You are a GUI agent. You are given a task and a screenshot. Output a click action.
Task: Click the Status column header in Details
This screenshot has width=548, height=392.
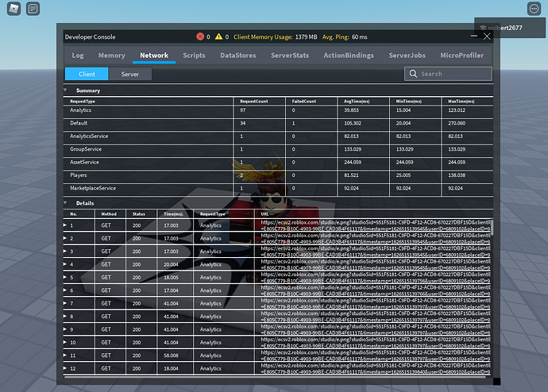coord(139,214)
